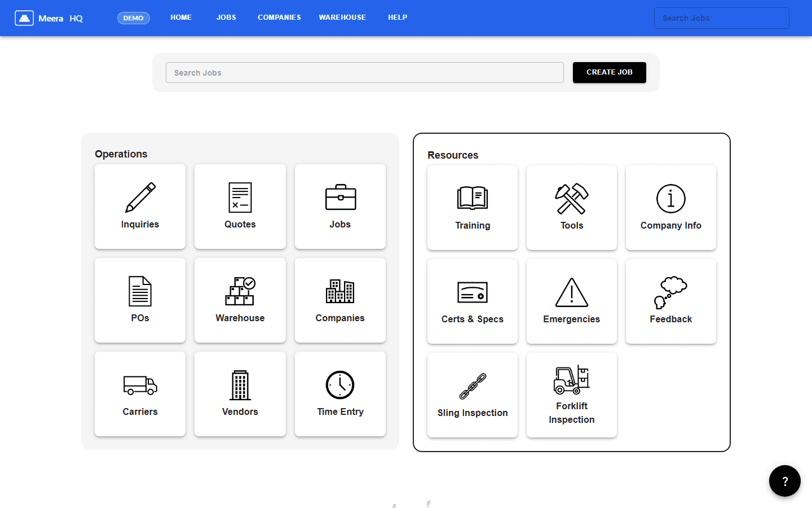Open the Certs & Specs certificate icon
This screenshot has width=812, height=508.
pyautogui.click(x=473, y=292)
